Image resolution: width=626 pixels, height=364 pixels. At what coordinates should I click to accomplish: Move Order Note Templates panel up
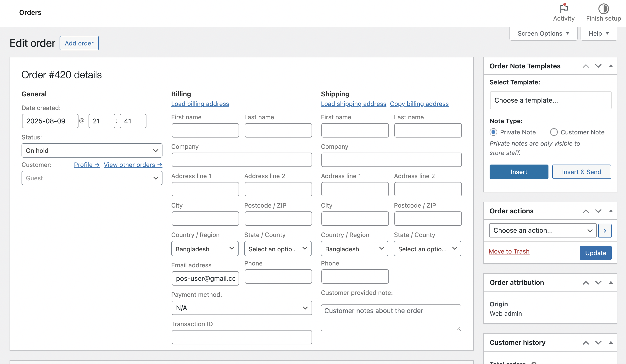point(586,66)
